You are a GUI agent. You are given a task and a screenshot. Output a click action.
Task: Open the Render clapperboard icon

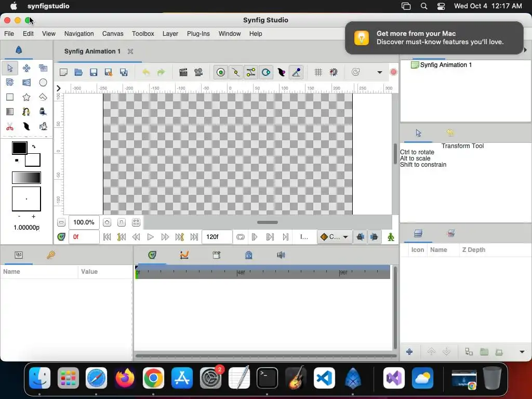[183, 72]
